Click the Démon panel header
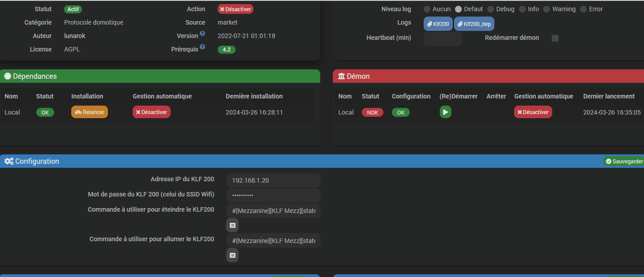644x277 pixels. 489,76
